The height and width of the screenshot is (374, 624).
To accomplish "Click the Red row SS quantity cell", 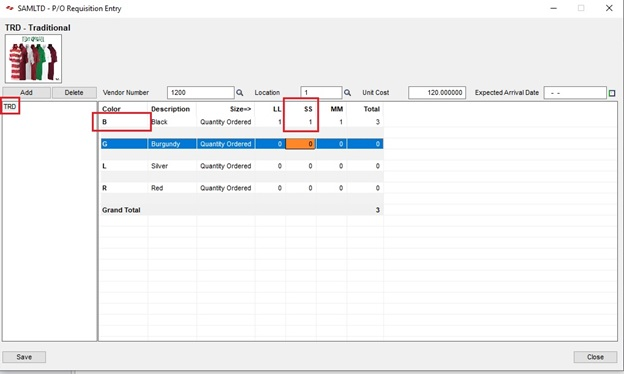I will [301, 188].
